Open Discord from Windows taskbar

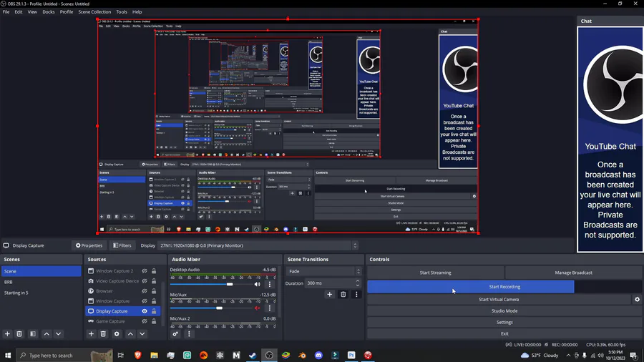pos(318,356)
